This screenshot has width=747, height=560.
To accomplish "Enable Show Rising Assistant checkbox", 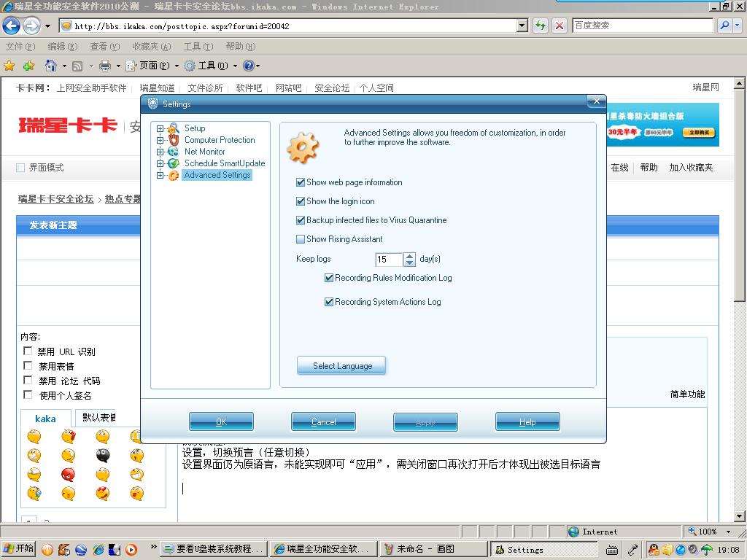I will [301, 239].
